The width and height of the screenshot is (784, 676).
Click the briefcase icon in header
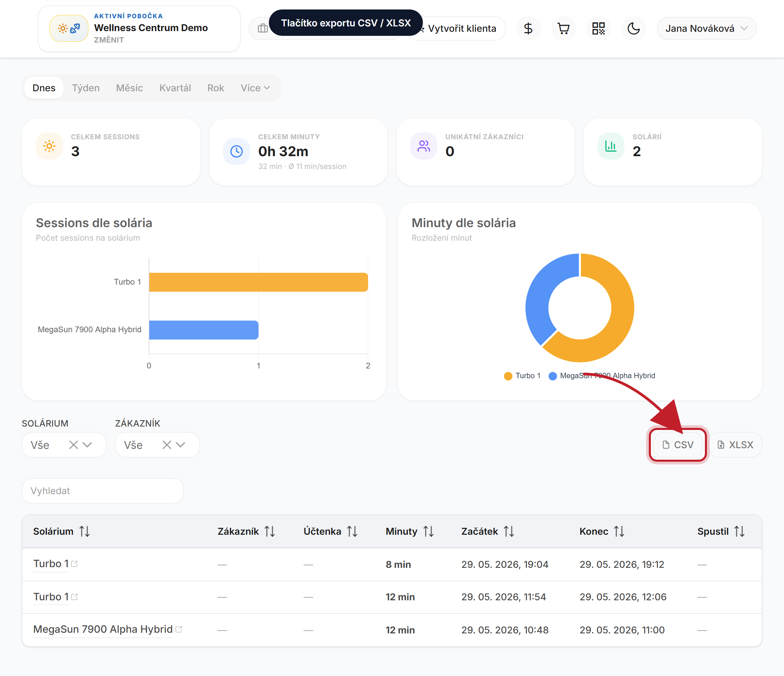click(x=263, y=28)
